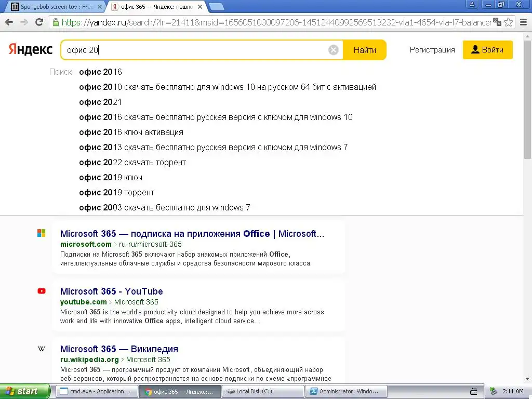Choose suggestion офис 2016

(100, 72)
